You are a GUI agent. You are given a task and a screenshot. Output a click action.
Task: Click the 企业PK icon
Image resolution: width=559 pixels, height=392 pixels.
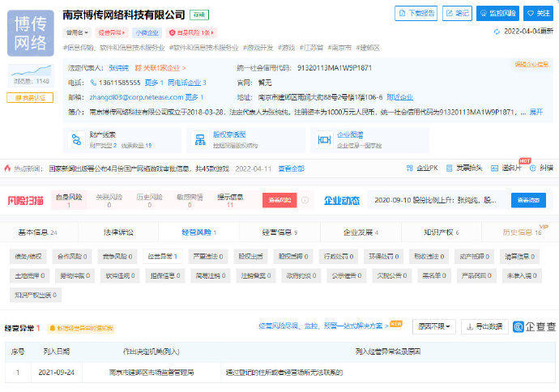pyautogui.click(x=409, y=168)
